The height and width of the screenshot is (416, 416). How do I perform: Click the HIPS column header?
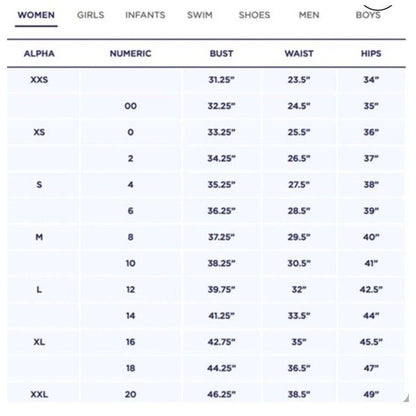pos(371,54)
